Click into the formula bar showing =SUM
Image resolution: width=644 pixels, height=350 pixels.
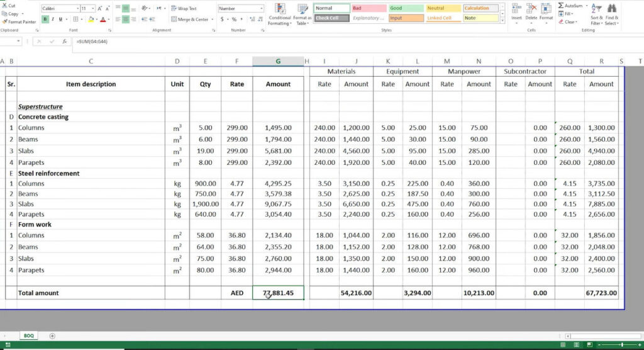click(357, 42)
